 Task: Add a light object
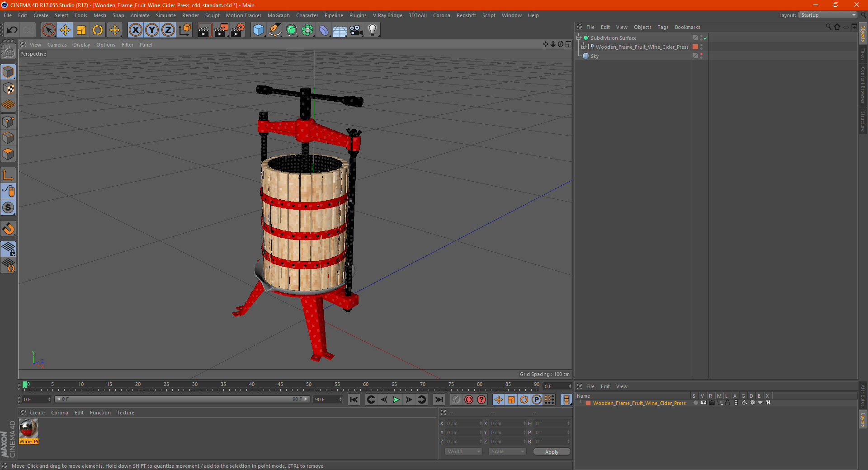click(373, 30)
